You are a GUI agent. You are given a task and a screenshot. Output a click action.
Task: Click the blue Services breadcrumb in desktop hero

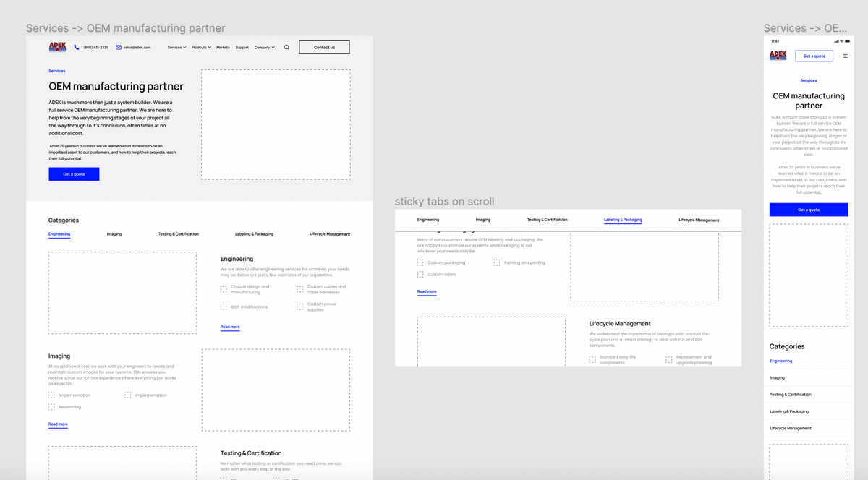point(57,71)
